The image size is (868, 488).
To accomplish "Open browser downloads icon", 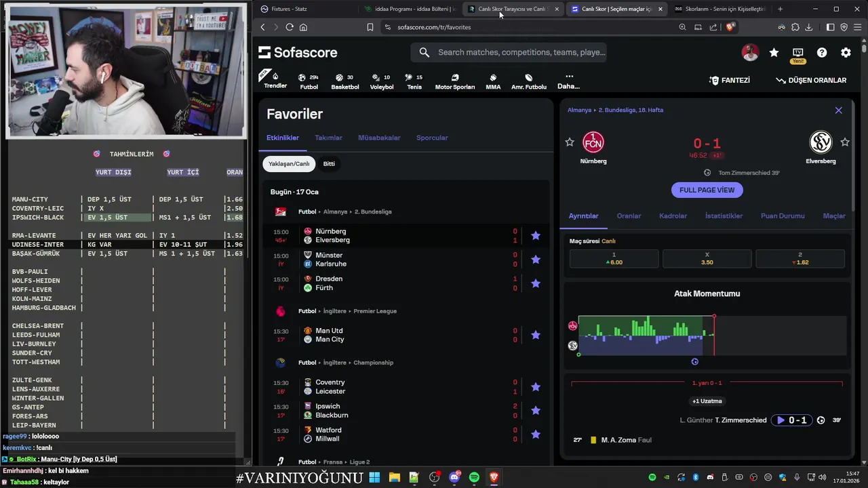I will 808,27.
